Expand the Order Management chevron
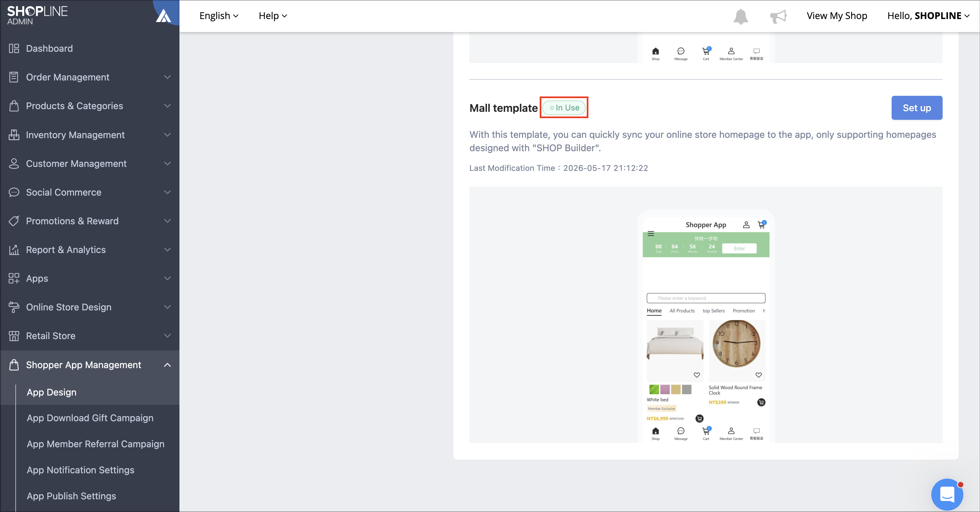The height and width of the screenshot is (512, 980). [167, 77]
